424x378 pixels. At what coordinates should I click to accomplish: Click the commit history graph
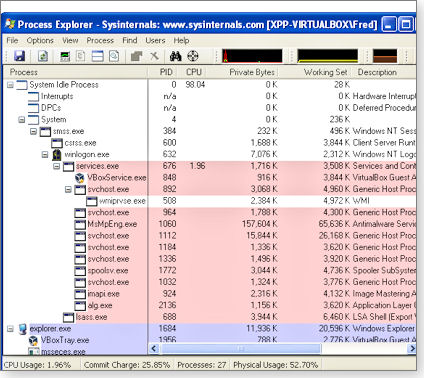[x=328, y=56]
